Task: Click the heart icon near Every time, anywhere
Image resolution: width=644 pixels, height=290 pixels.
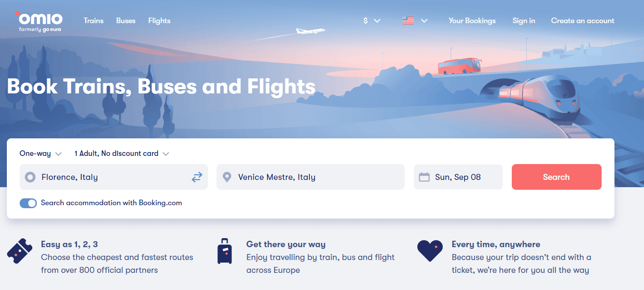Action: click(x=430, y=251)
